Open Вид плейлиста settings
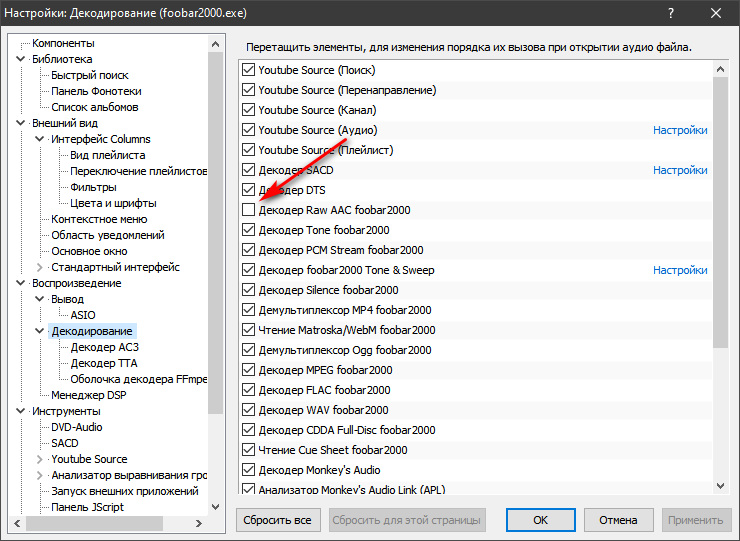 point(108,155)
